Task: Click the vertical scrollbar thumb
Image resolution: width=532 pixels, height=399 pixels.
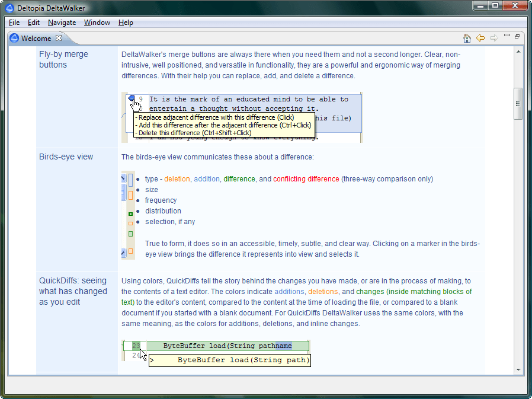Action: click(518, 104)
